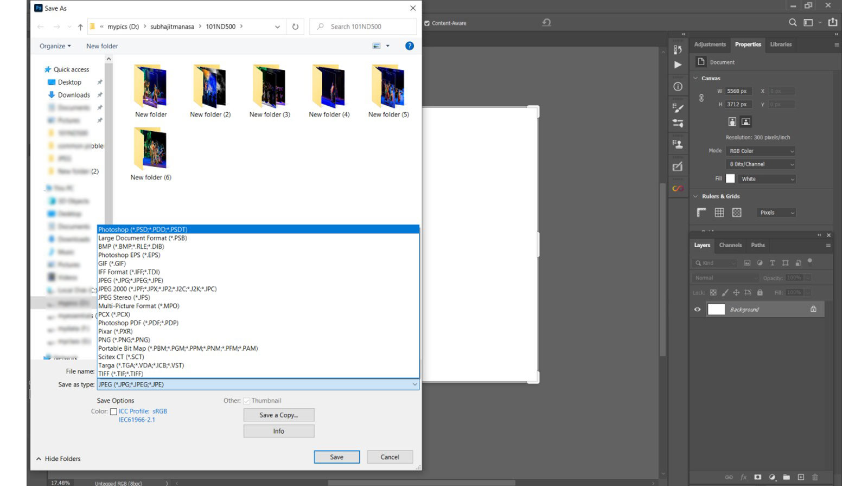This screenshot has height=488, width=868.
Task: Switch to the Paths tab
Action: pos(758,245)
